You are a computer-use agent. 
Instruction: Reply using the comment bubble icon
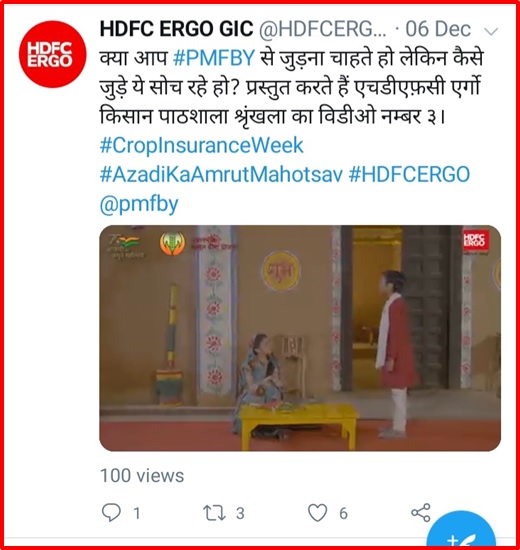coord(111,513)
